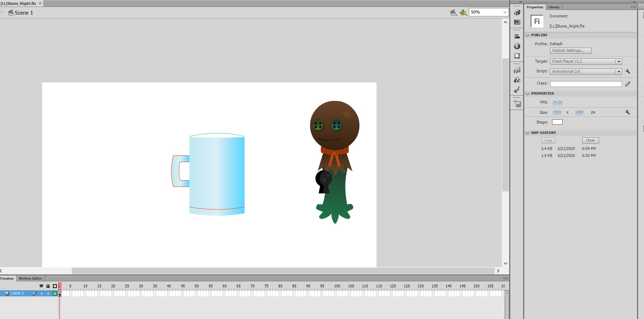The image size is (644, 319).
Task: Collapse the SWF HISTORY section
Action: pos(527,133)
